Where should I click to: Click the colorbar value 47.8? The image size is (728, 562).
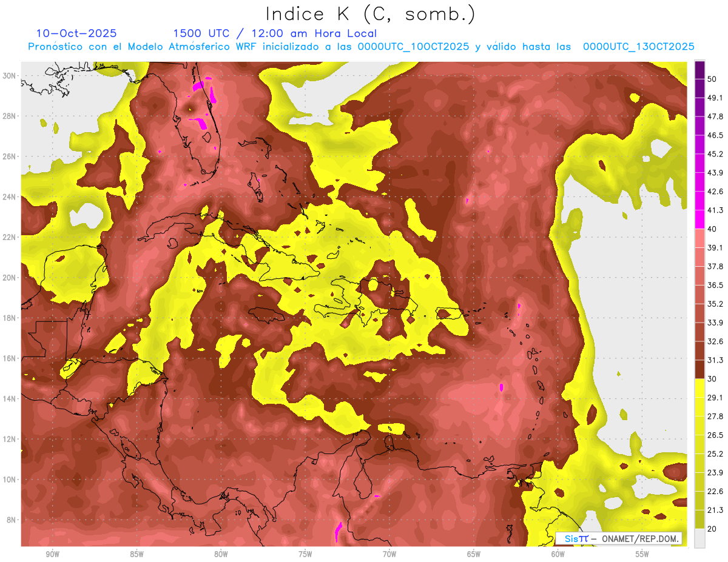[x=715, y=116]
